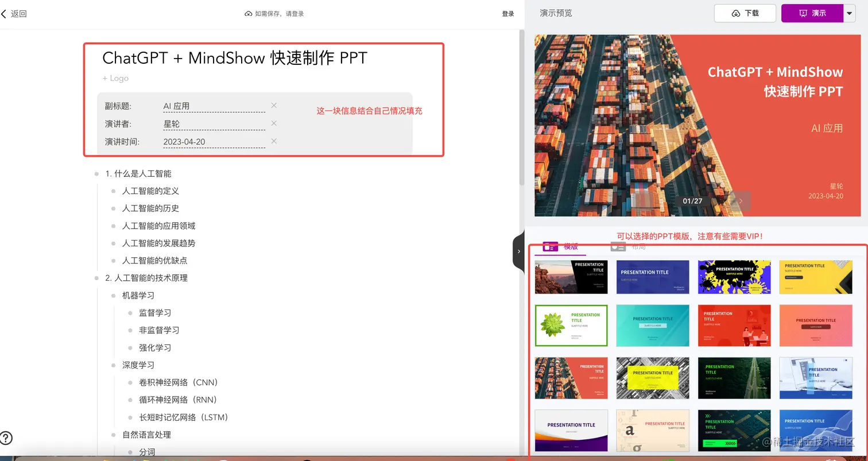Click the bullet before 2. 人工智能的技术原理
This screenshot has width=868, height=461.
tap(97, 278)
